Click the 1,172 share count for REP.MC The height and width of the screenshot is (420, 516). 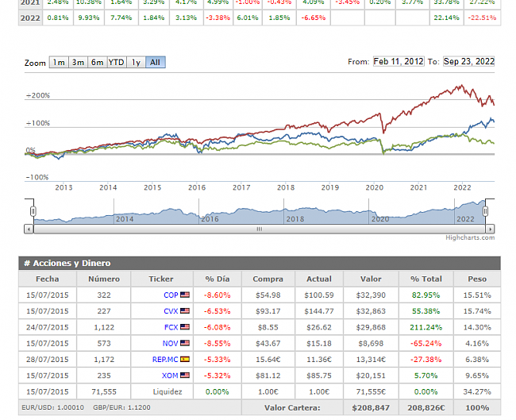point(104,360)
